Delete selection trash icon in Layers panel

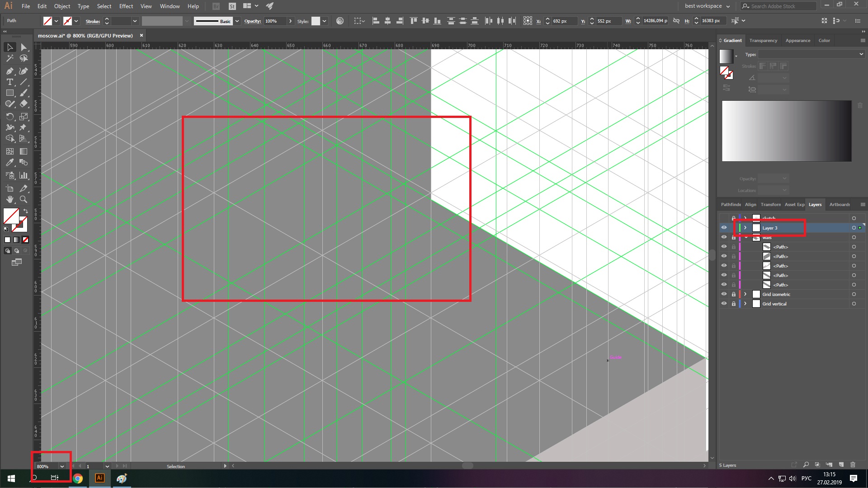coord(853,465)
